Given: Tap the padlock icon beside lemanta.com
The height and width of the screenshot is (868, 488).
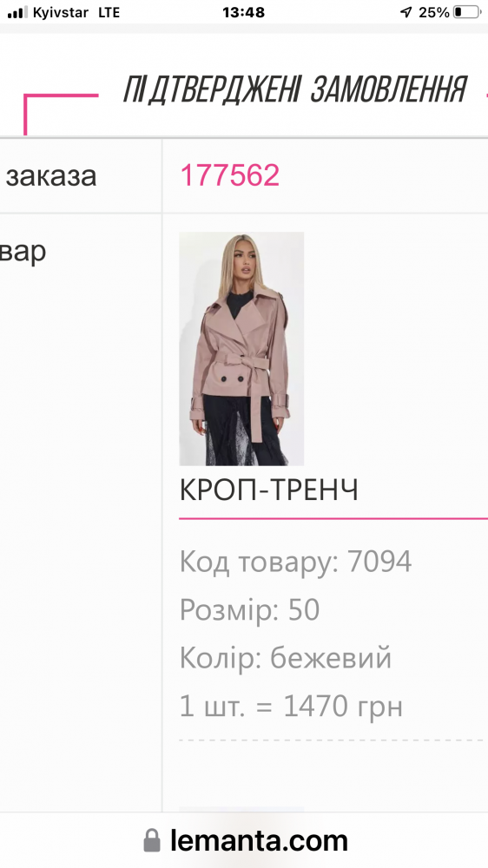Looking at the screenshot, I should coord(152,840).
